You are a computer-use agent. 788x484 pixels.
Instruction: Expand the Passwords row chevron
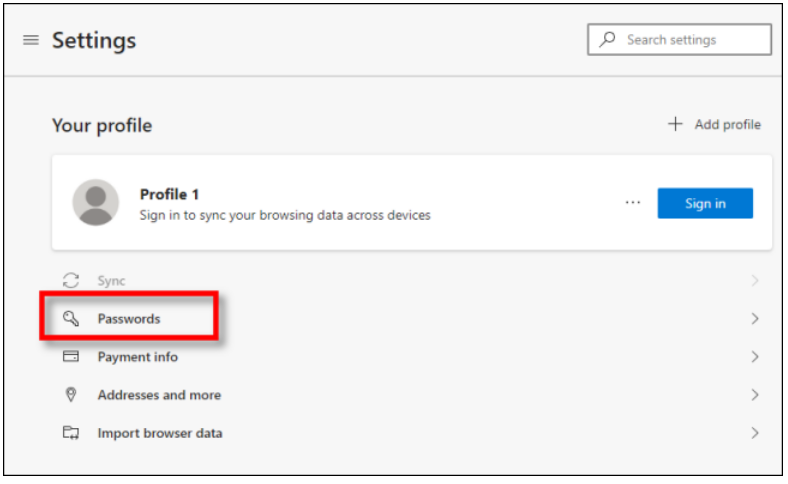pos(755,319)
